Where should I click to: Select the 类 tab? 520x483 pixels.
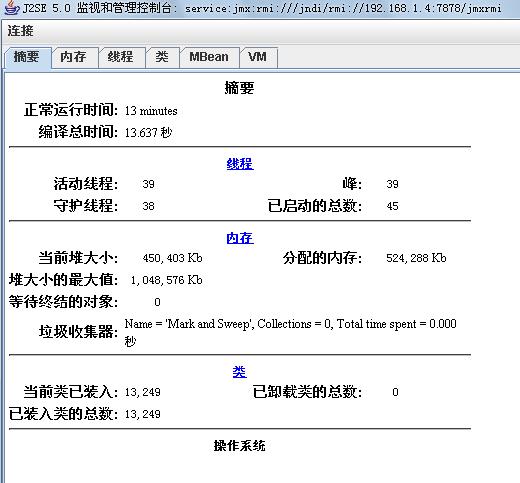coord(162,57)
